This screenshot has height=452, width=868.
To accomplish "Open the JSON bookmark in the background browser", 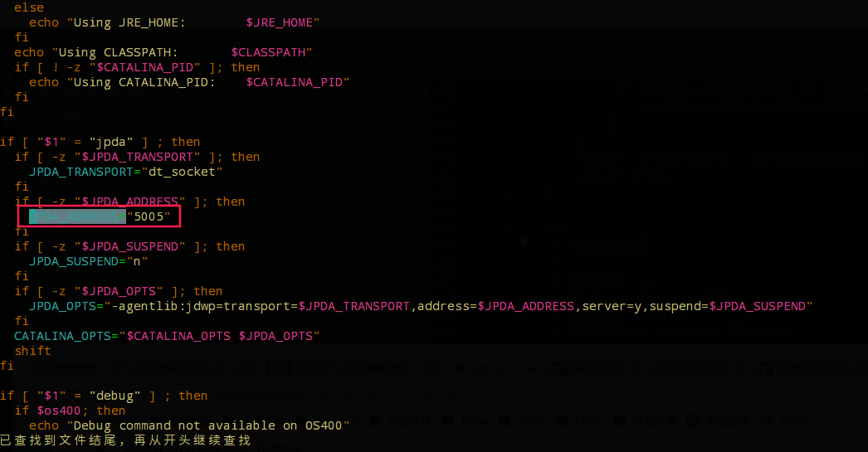I will (x=786, y=421).
